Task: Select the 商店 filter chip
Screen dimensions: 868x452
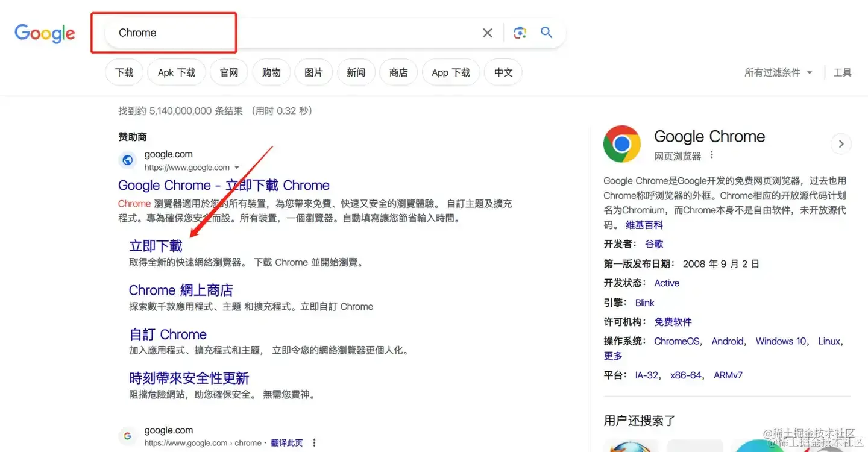Action: tap(398, 72)
